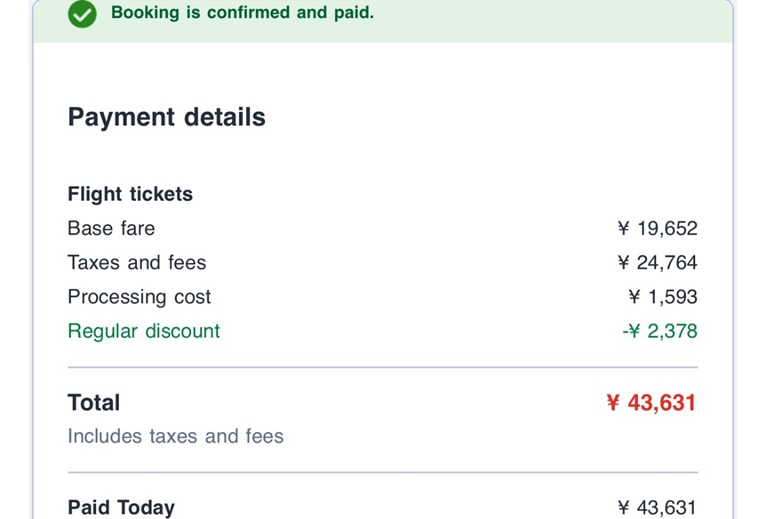Image resolution: width=766 pixels, height=519 pixels.
Task: Select the ¥ 24,764 taxes amount
Action: coord(657,263)
